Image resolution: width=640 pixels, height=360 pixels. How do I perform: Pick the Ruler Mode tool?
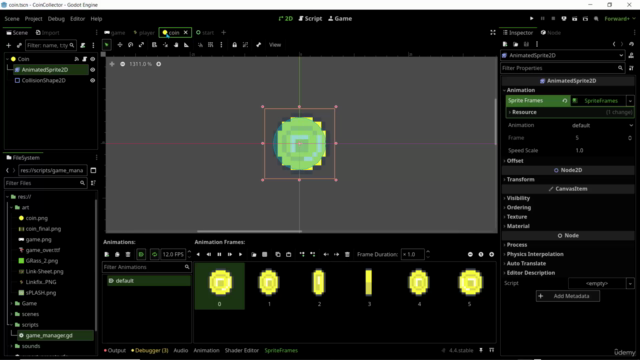point(187,45)
